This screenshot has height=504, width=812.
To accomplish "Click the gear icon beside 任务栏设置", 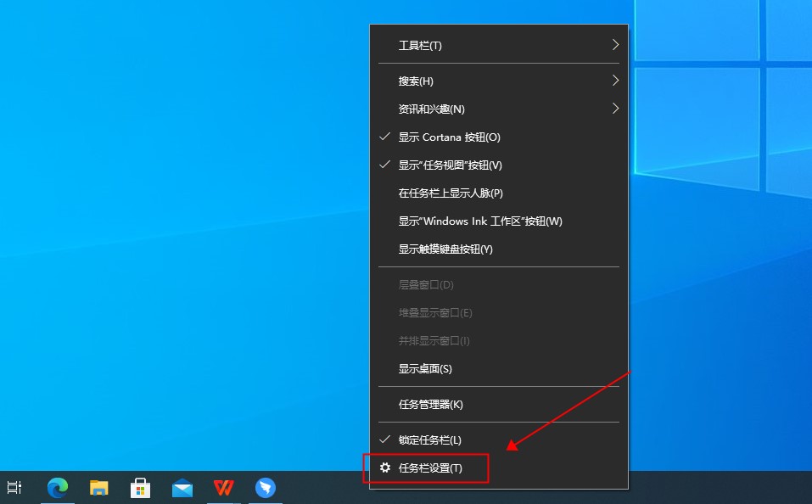I will [x=385, y=468].
